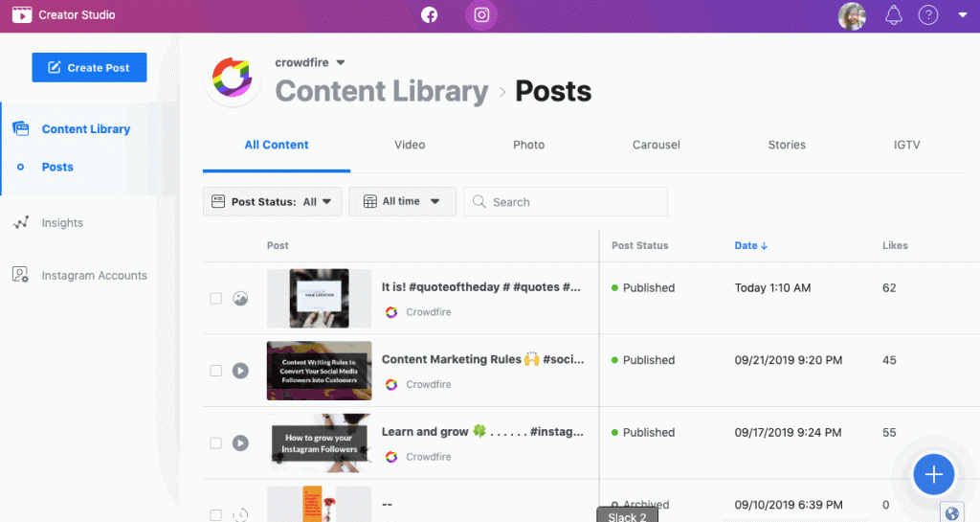Open Instagram Accounts in sidebar
Screen dimensions: 980x522
94,276
